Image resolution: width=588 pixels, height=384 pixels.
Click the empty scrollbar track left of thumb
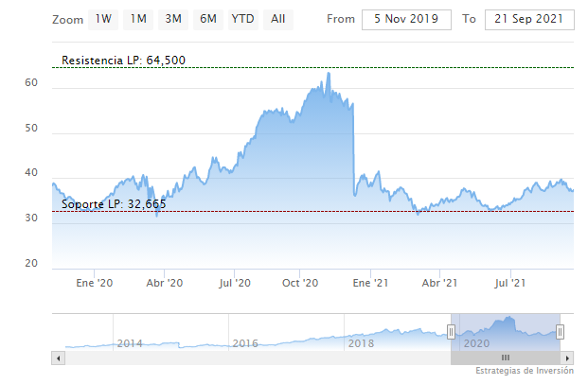pos(256,358)
